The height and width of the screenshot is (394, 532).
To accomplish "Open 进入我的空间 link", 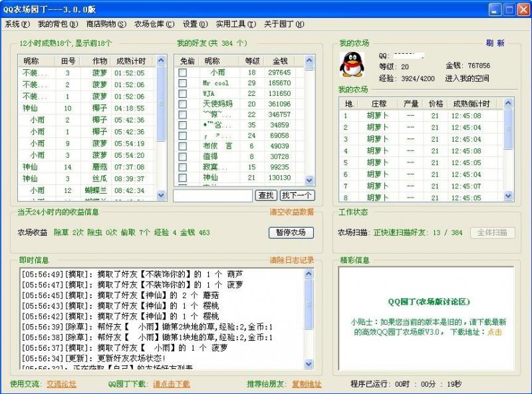I will point(467,79).
